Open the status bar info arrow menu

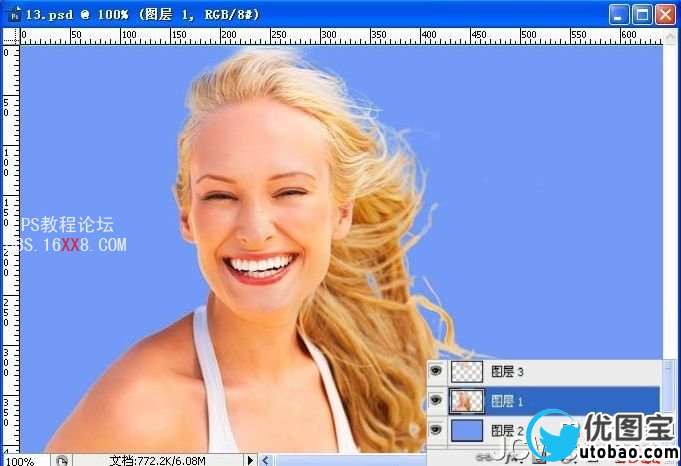251,461
